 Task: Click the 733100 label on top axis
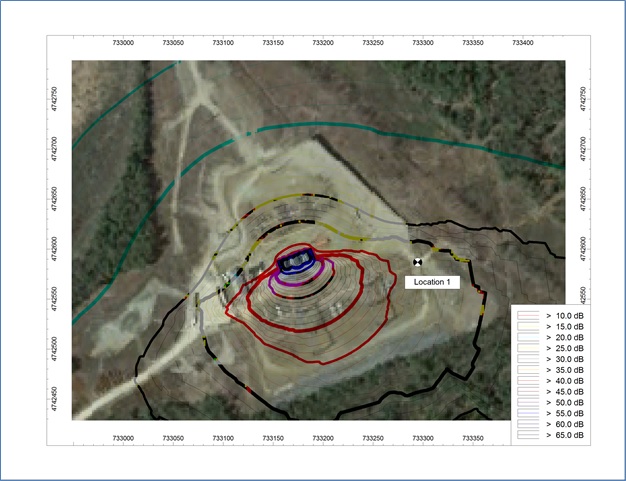(223, 43)
